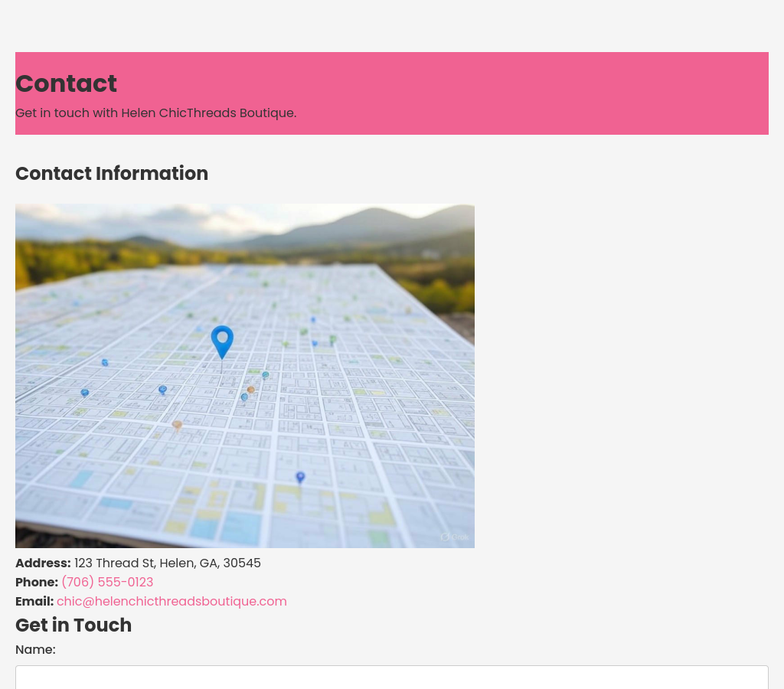Click the green pin right of the large pin

coord(332,339)
